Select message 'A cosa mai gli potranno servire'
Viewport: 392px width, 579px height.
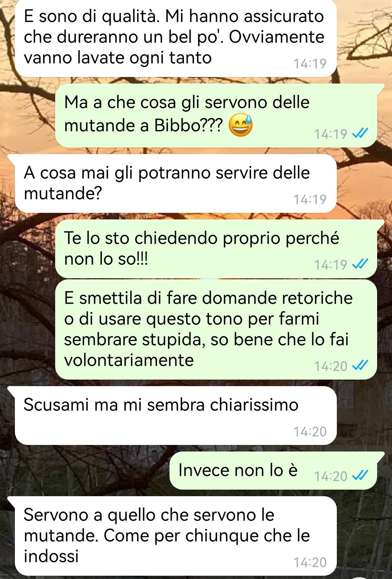[176, 183]
